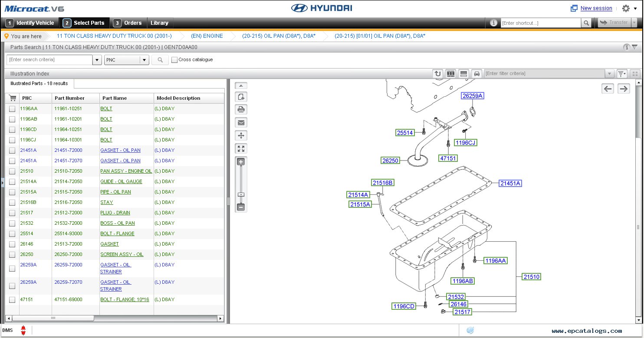The image size is (644, 338).
Task: Tick the checkbox for BOLT 1196AA
Action: [12, 109]
